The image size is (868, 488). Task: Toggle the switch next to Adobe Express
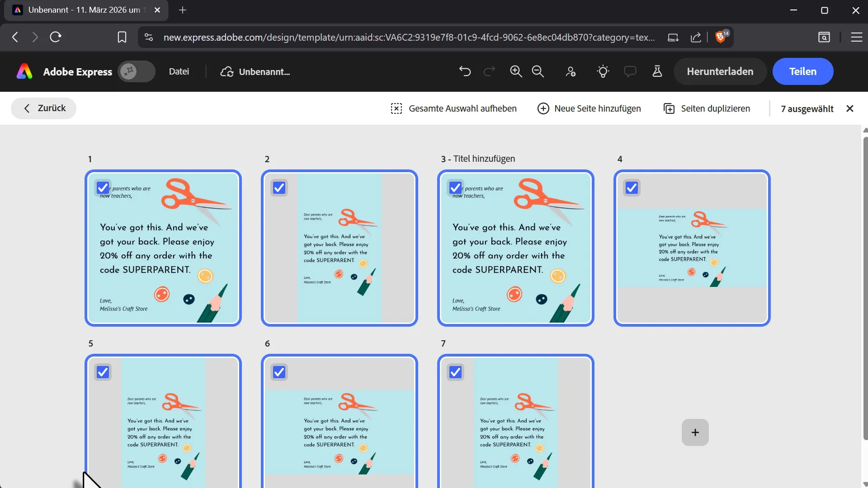click(x=137, y=71)
